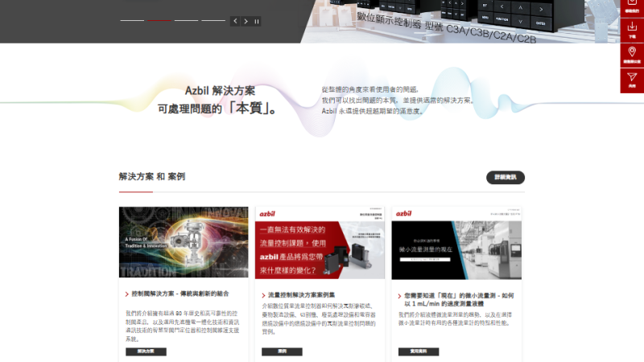644x362 pixels.
Task: Select the fourth carousel slide indicator
Action: pos(213,20)
